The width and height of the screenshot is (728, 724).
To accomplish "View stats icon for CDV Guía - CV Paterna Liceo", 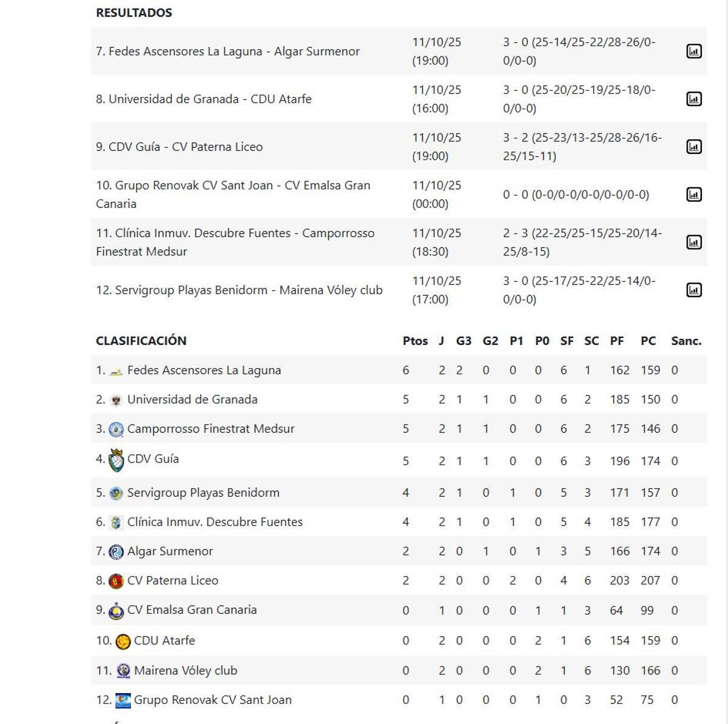I will tap(693, 146).
